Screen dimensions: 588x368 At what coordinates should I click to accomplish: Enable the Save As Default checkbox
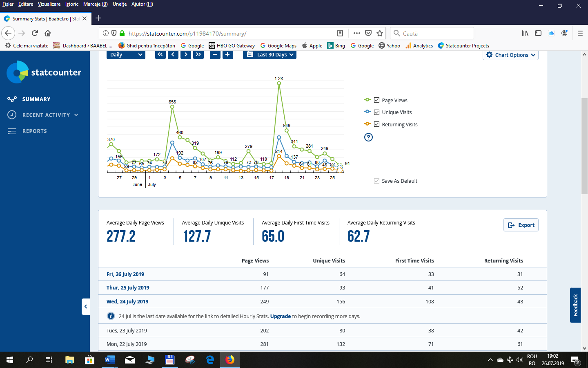coord(376,181)
